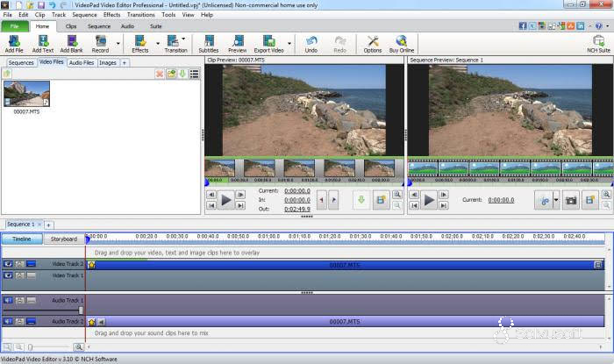Viewport: 614px width, 364px height.
Task: Click the folder-add icon in the media bin toolbar
Action: click(171, 74)
